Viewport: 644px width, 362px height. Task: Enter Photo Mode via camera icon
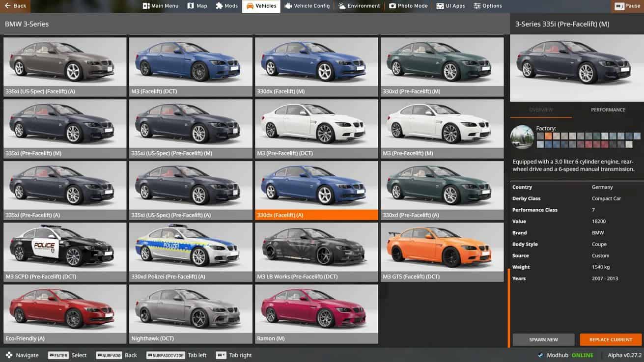[x=392, y=6]
